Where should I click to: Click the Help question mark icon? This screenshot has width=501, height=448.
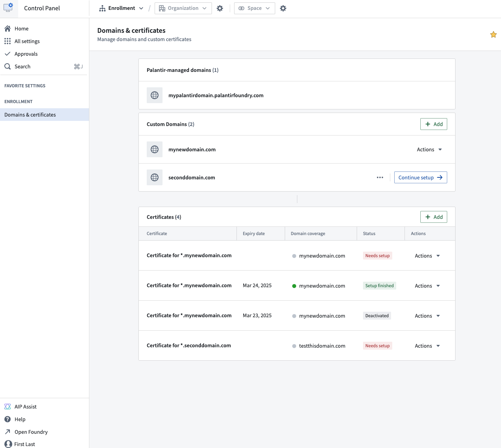8,419
